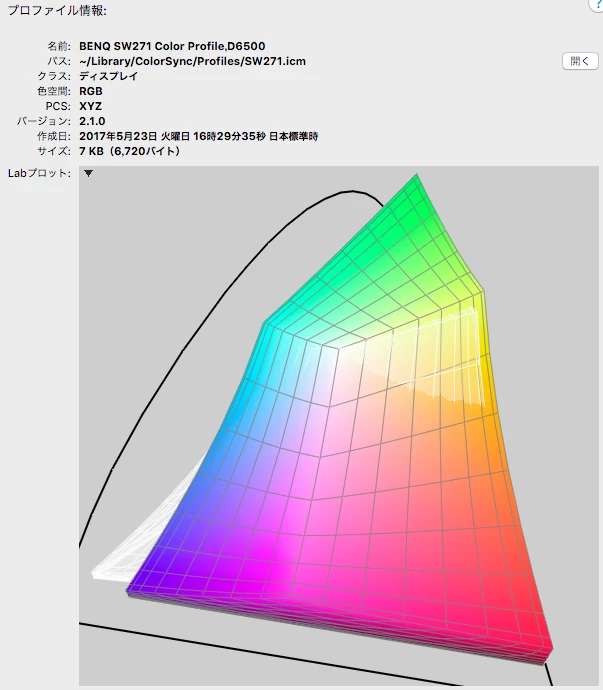
Task: Click the class value ディスプレイ
Action: point(108,76)
